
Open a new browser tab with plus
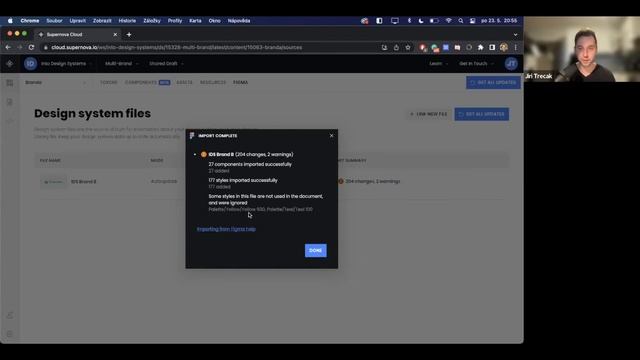(x=129, y=35)
